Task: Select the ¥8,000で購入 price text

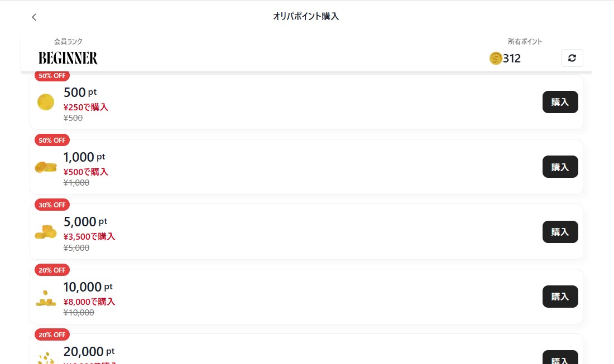Action: click(x=89, y=302)
